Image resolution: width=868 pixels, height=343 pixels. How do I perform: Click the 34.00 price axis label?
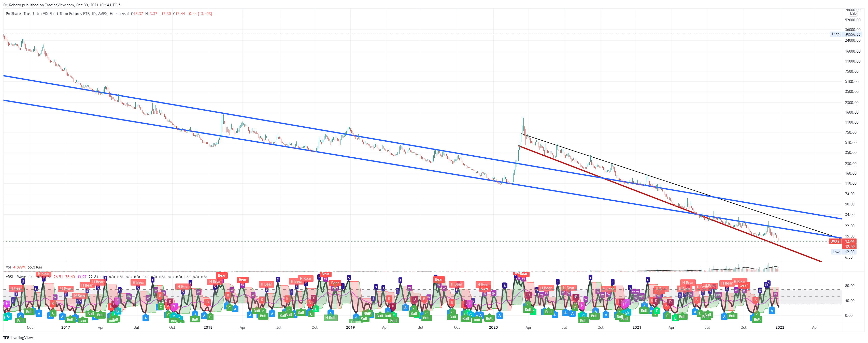(x=850, y=215)
